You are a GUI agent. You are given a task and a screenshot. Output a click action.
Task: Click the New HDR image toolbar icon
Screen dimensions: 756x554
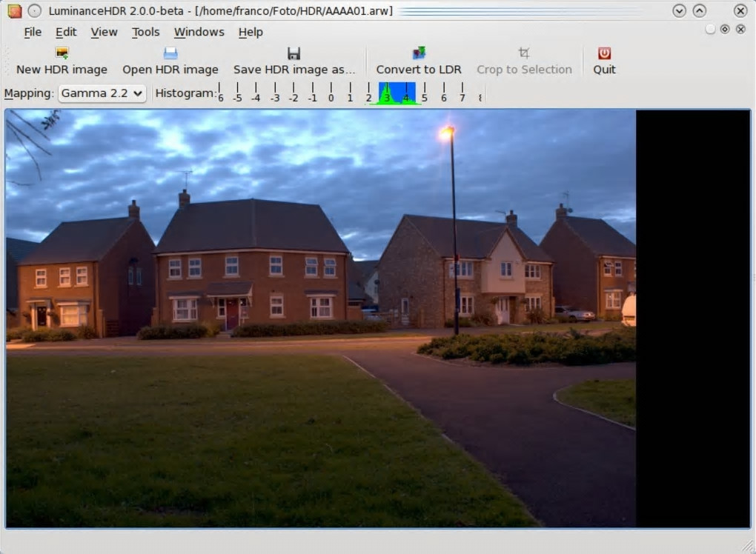tap(62, 53)
